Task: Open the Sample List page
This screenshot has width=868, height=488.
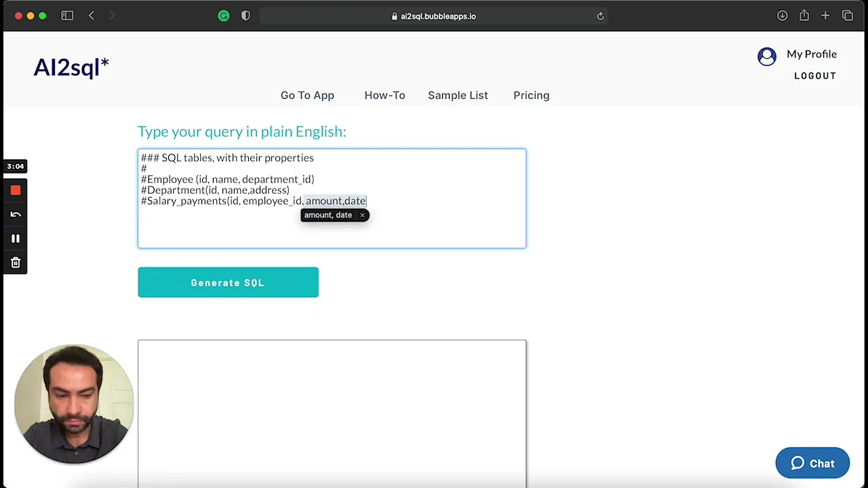Action: pos(458,96)
